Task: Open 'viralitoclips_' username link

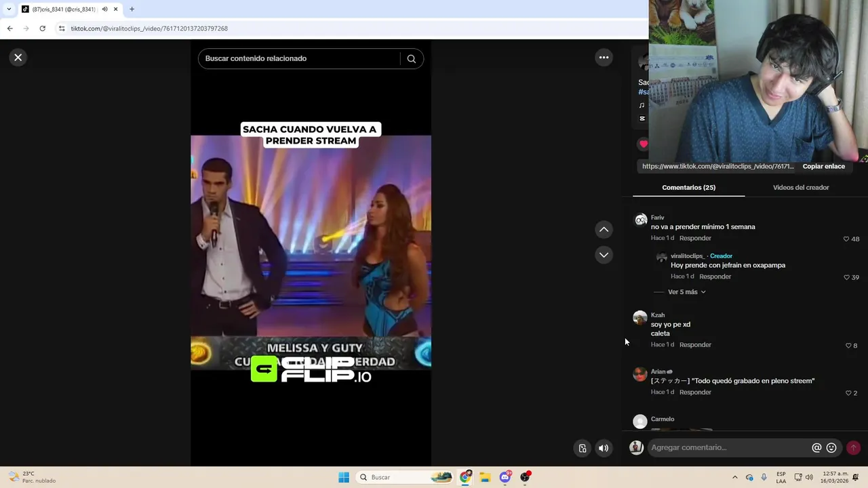Action: point(689,256)
